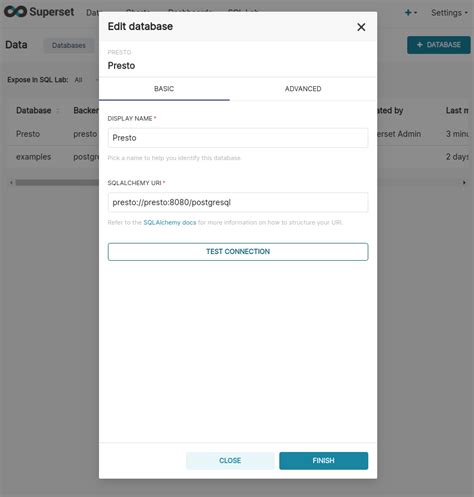The height and width of the screenshot is (497, 474).
Task: Click FINISH to save the database
Action: coord(323,461)
